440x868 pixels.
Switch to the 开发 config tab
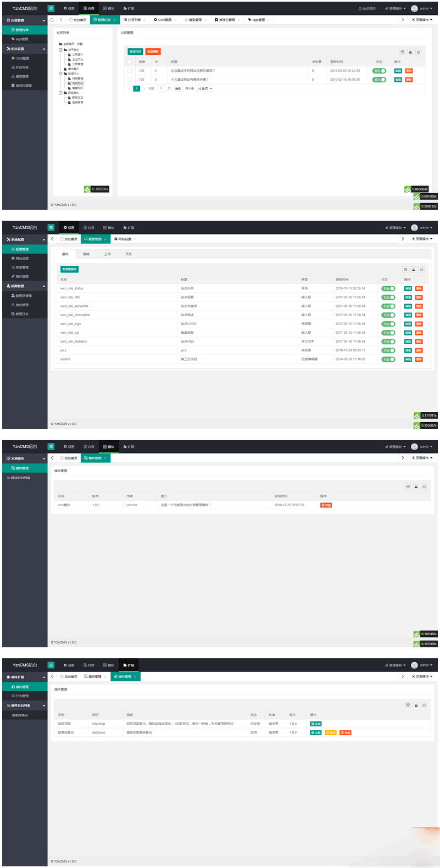pos(128,254)
